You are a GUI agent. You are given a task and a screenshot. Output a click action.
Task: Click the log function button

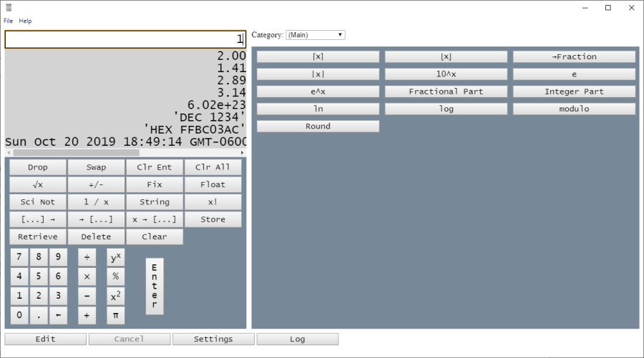point(446,109)
